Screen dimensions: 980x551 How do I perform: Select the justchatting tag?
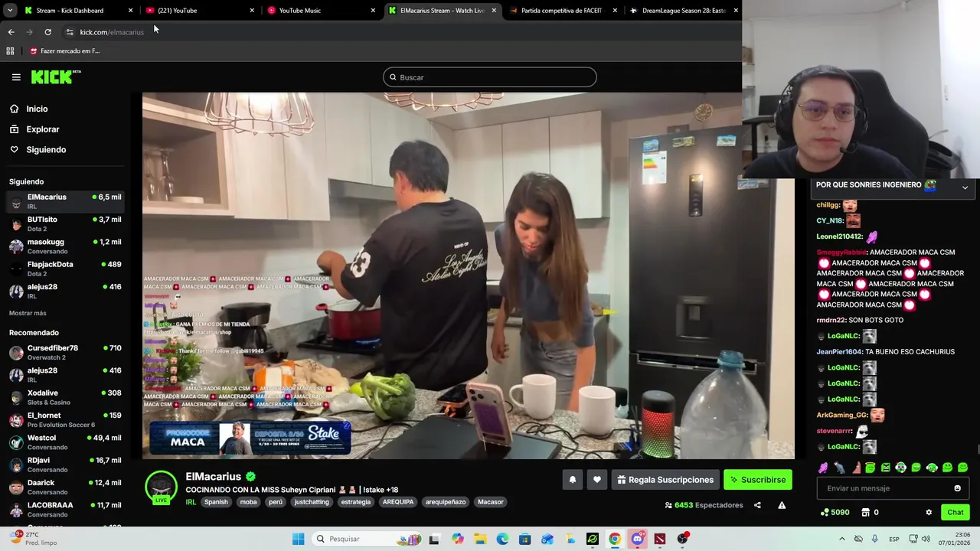(x=312, y=502)
